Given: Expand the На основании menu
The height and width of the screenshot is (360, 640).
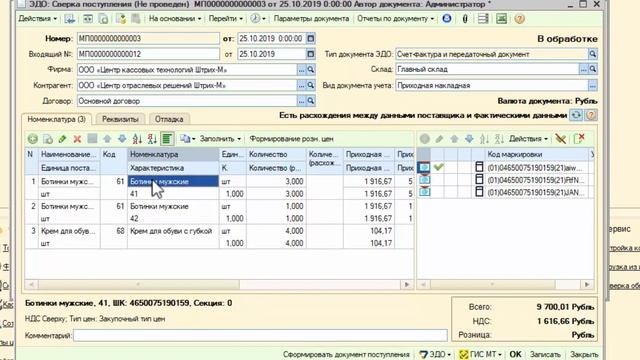Looking at the screenshot, I should [175, 19].
